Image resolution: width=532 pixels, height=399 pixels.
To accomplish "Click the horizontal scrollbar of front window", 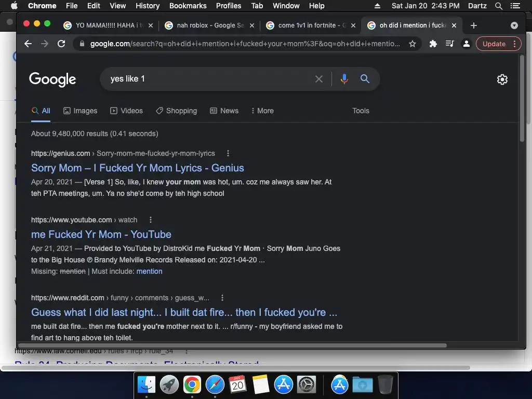I will (x=231, y=345).
